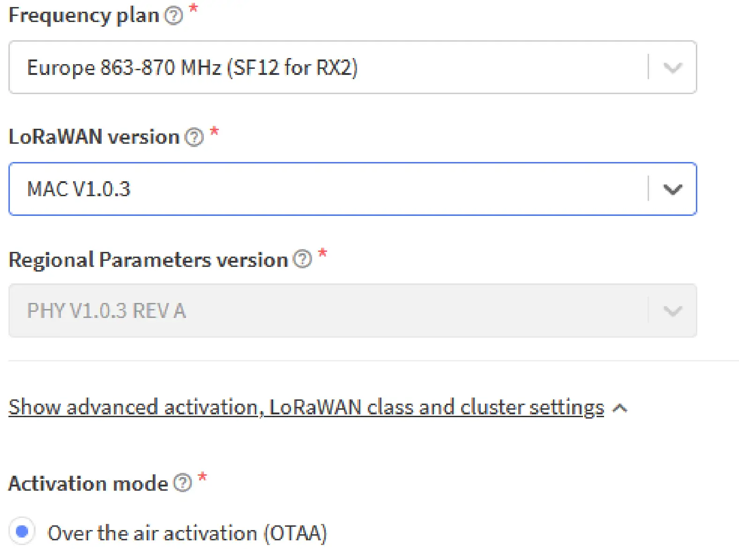Click red asterisk next to Frequency plan
Screen dimensions: 739x560
[194, 8]
